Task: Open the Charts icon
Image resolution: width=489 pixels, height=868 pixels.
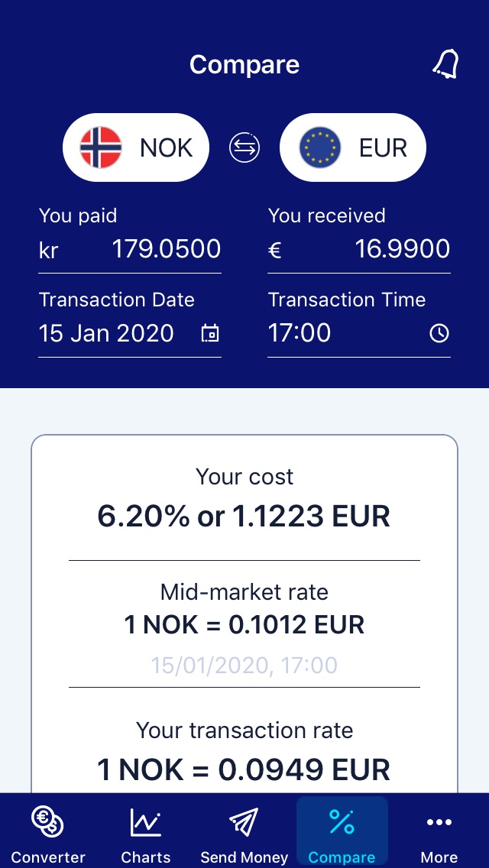Action: [x=146, y=823]
